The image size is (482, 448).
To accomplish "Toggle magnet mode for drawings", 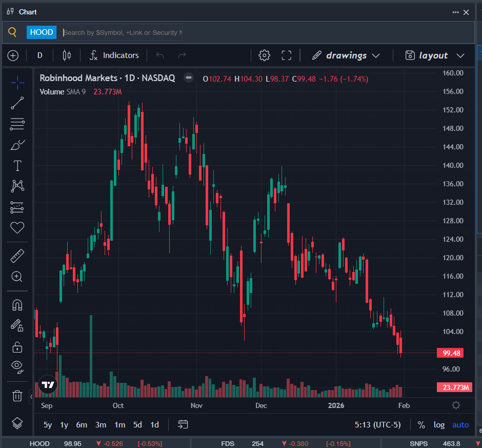I will coord(17,305).
